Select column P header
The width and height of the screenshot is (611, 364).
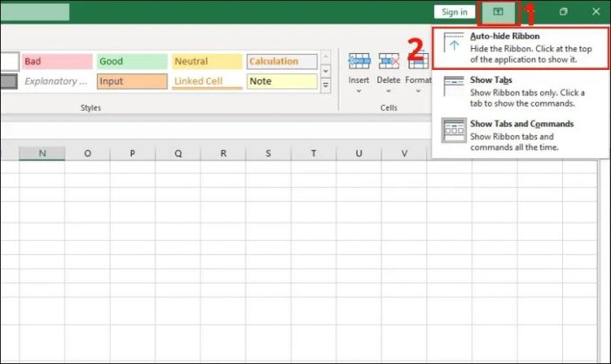(133, 154)
